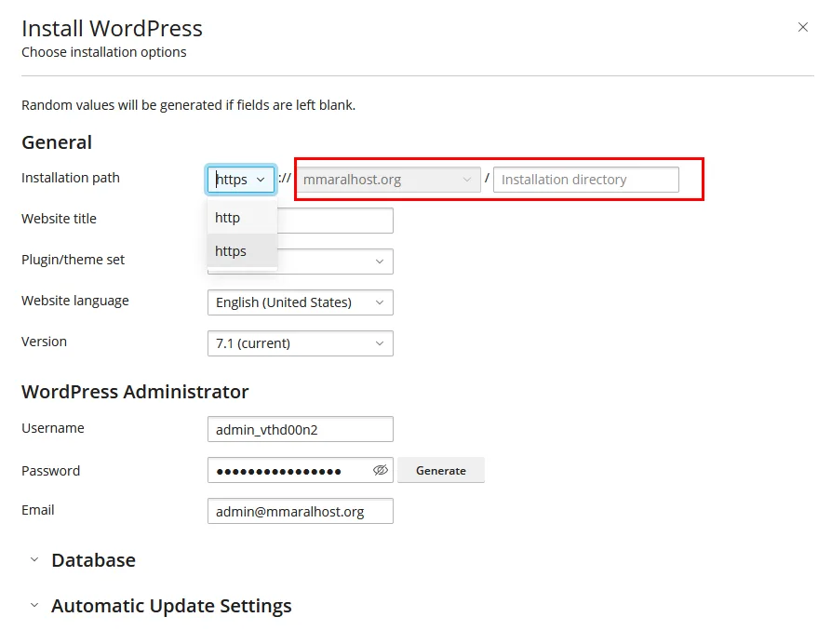Click the Installation directory field
Image resolution: width=831 pixels, height=644 pixels.
click(x=585, y=180)
